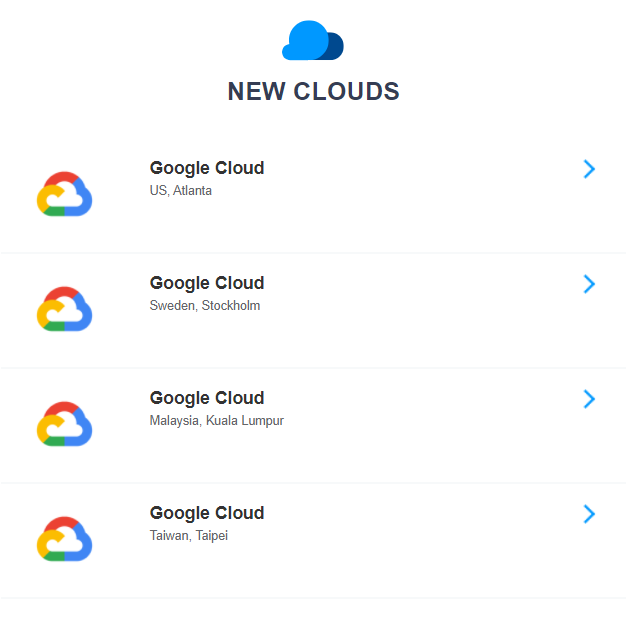The image size is (631, 620).
Task: Click the Google Cloud logo for Malaysia, Kuala Lumpur
Action: (64, 424)
